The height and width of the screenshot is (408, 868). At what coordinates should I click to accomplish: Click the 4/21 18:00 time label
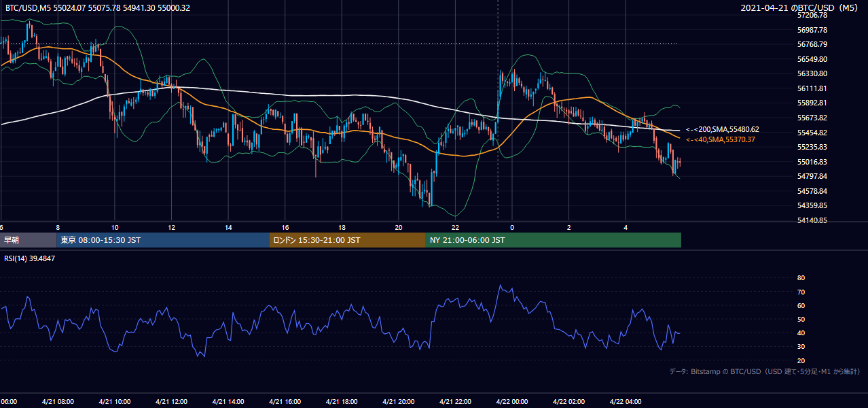click(342, 402)
